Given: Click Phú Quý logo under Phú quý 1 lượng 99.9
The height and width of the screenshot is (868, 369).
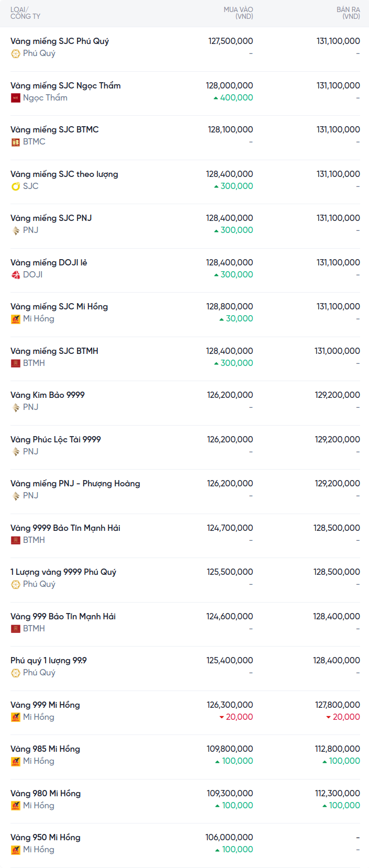Looking at the screenshot, I should pos(16,673).
